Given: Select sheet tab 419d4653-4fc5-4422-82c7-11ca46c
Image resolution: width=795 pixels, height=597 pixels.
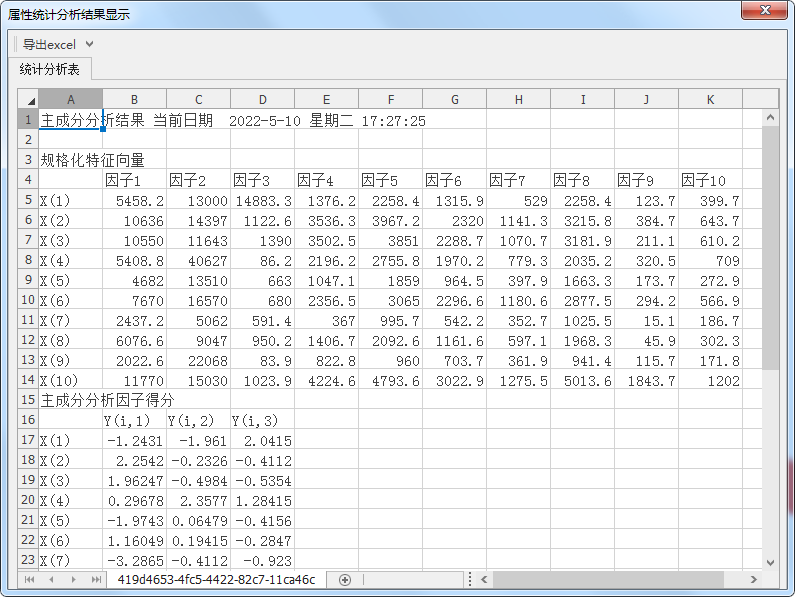Looking at the screenshot, I should (216, 580).
